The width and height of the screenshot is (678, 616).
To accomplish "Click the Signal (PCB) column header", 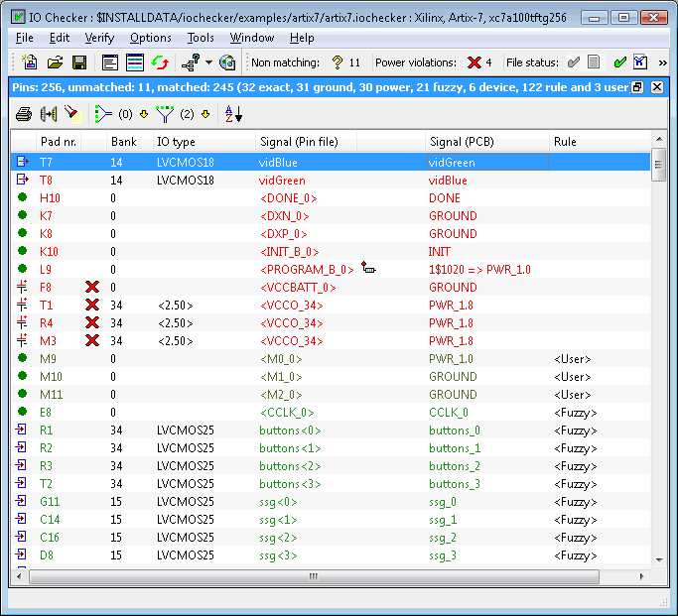I will pos(462,142).
